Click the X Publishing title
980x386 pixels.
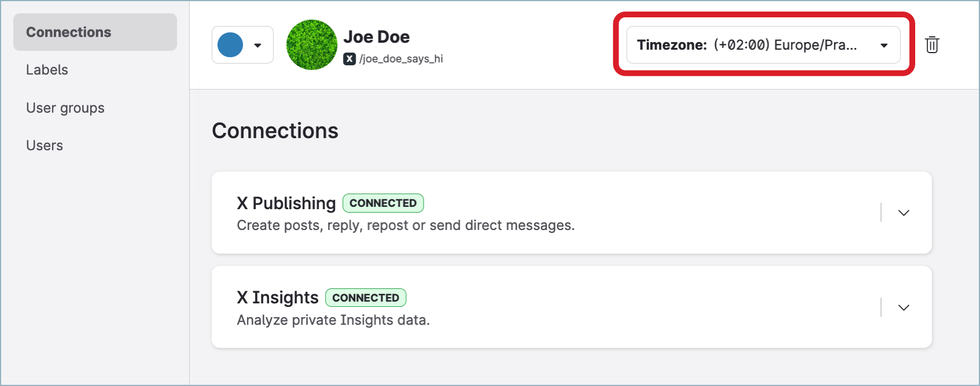click(x=286, y=203)
